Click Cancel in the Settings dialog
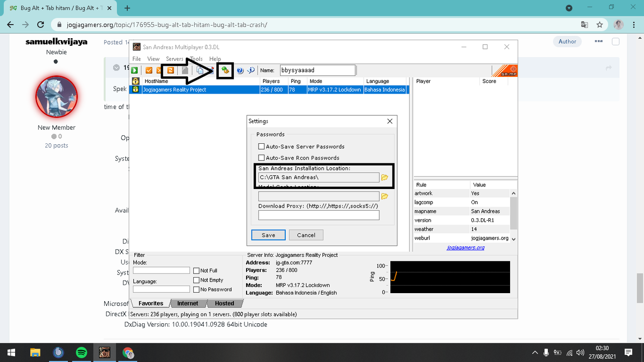The height and width of the screenshot is (362, 644). 306,235
